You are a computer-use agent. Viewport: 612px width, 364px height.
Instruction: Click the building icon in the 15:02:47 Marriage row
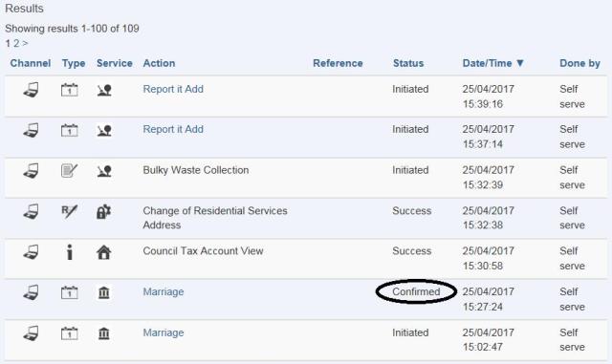[x=104, y=333]
